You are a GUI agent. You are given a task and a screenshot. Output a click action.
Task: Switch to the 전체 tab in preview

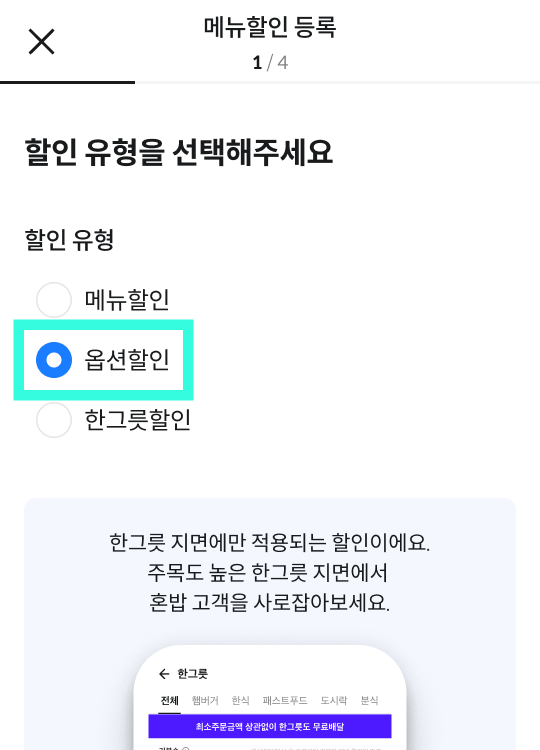click(169, 701)
